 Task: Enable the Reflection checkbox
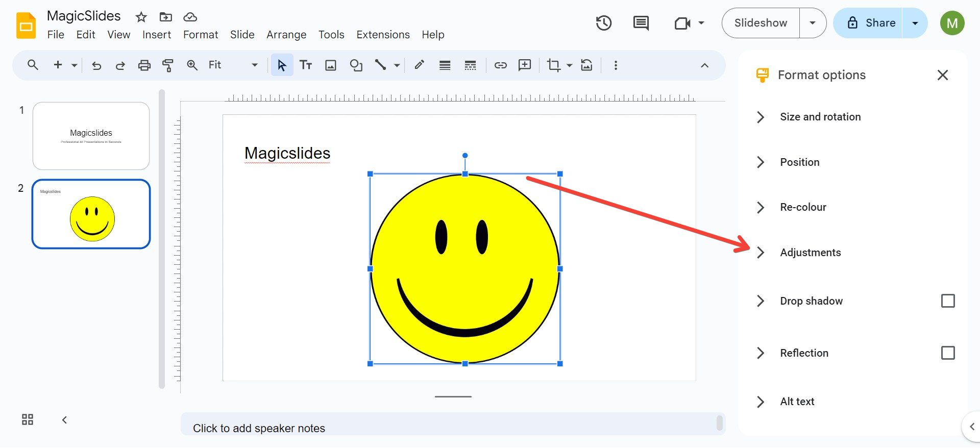coord(947,353)
